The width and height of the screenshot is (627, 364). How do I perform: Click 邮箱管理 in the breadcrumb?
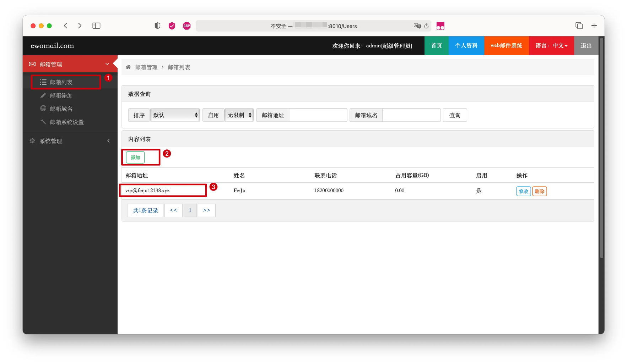click(x=146, y=67)
